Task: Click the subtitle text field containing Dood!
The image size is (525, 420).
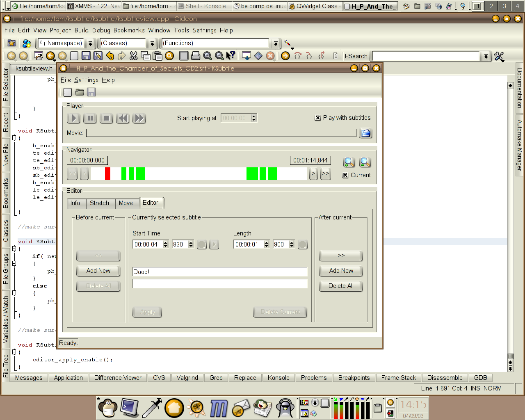Action: [220, 272]
